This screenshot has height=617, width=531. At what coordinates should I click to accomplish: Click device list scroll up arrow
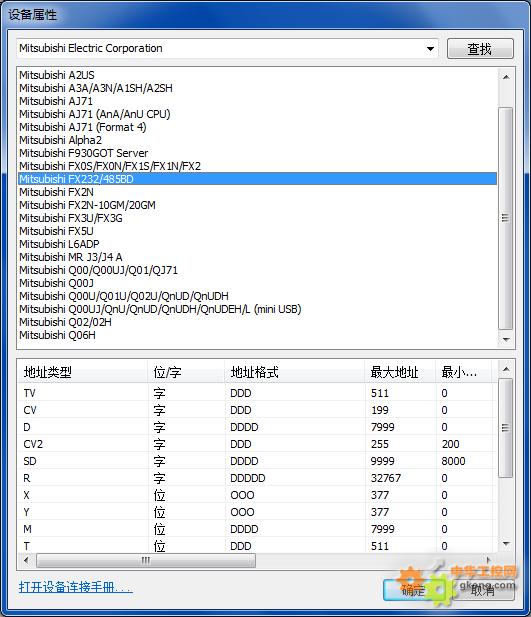pyautogui.click(x=506, y=77)
